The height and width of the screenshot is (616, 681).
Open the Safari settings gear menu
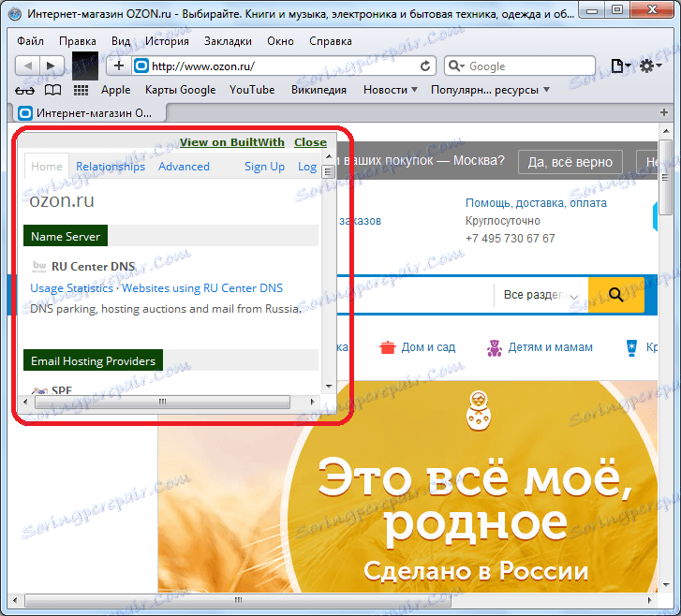coord(650,66)
